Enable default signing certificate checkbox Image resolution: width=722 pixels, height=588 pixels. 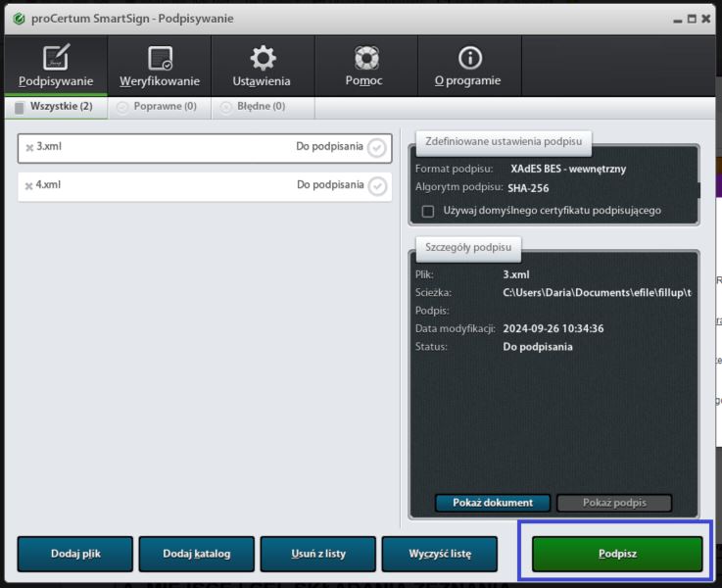point(428,211)
